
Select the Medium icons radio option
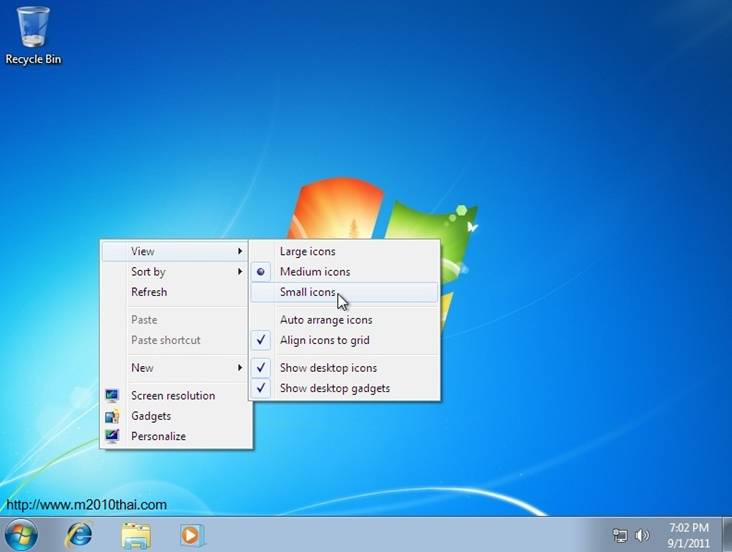(x=345, y=271)
